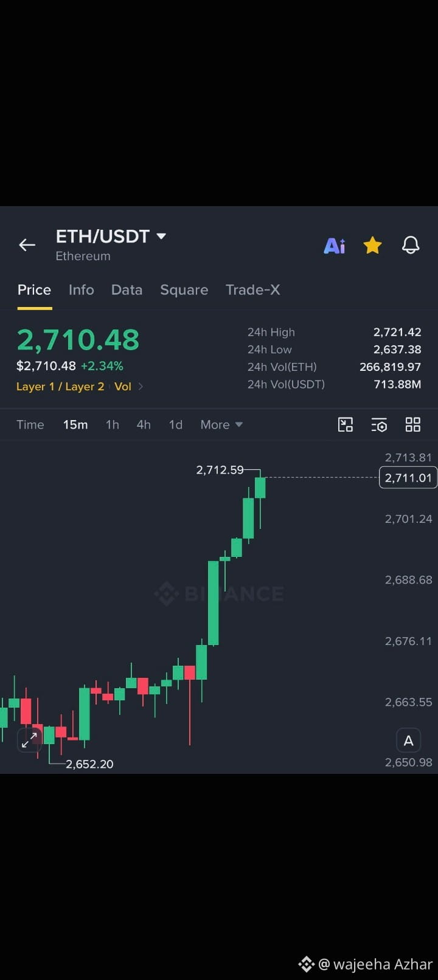Expand the Layer 1 / Layer 2 Vol chevron

tap(141, 386)
